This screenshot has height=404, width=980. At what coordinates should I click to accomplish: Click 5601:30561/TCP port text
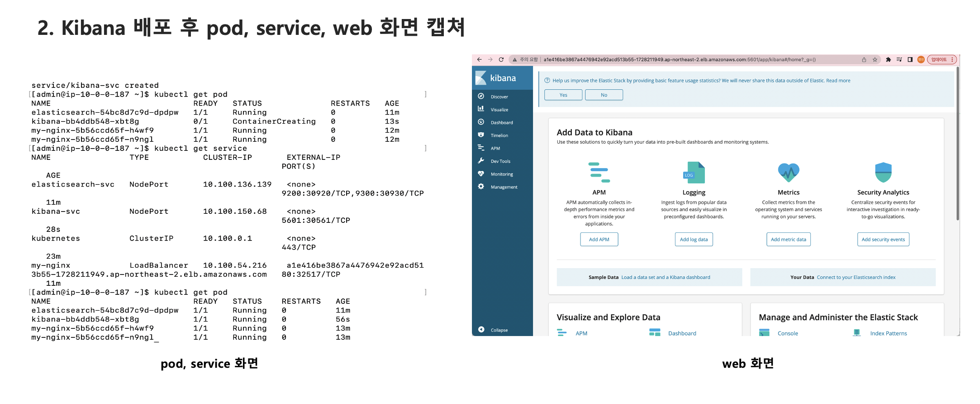(x=316, y=221)
